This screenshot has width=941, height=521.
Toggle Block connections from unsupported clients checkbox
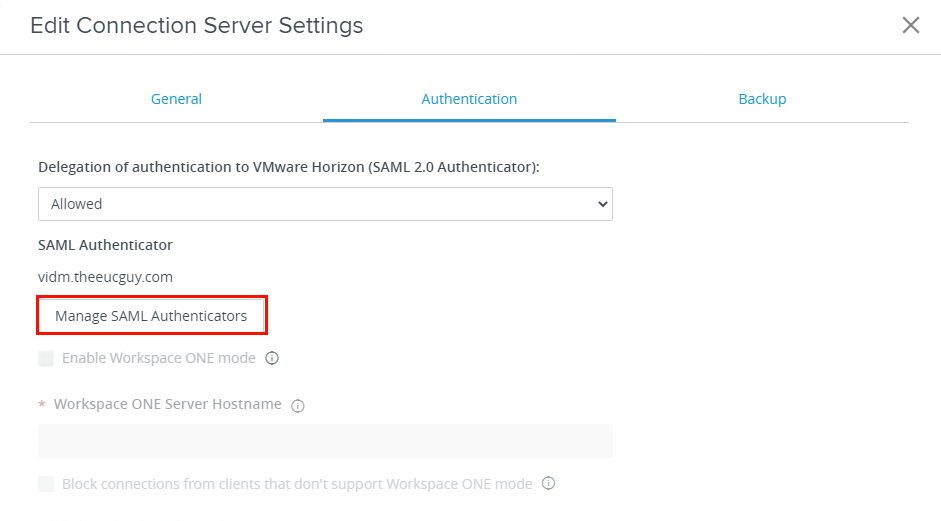pyautogui.click(x=46, y=484)
